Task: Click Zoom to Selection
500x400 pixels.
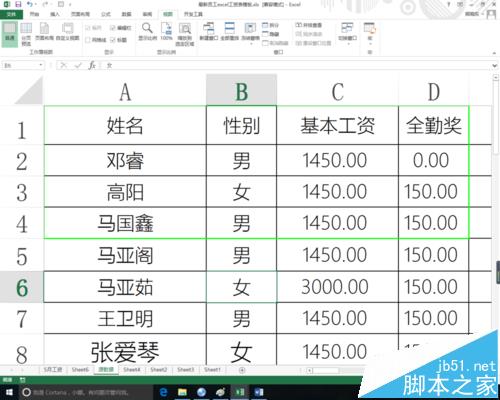Action: [x=185, y=34]
